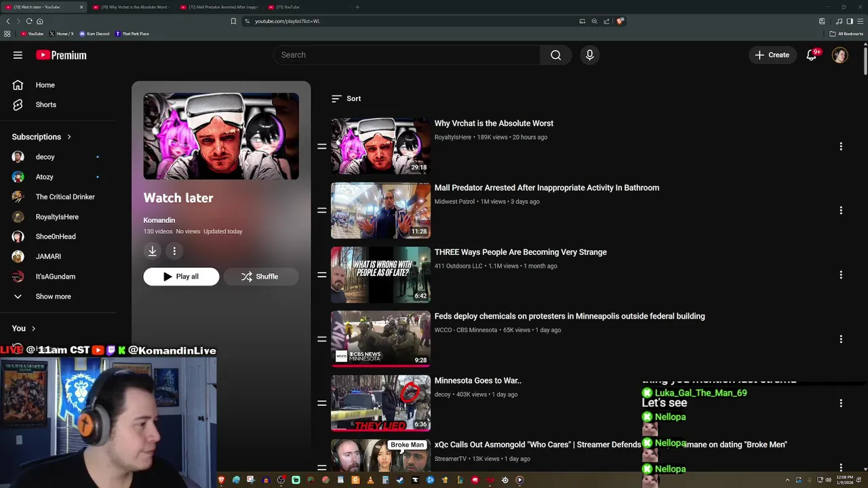This screenshot has width=868, height=488.
Task: Click the address bar URL
Action: pyautogui.click(x=288, y=21)
